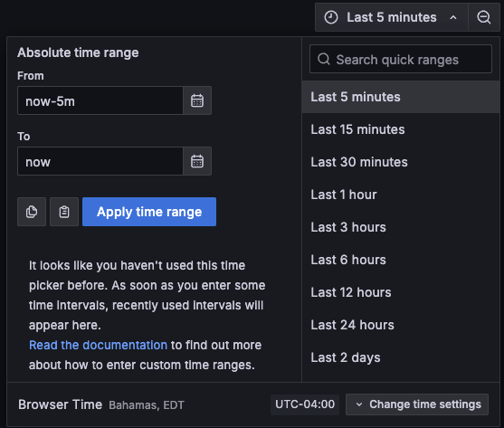The height and width of the screenshot is (428, 504).
Task: Select Last 3 hours quick range
Action: 401,227
